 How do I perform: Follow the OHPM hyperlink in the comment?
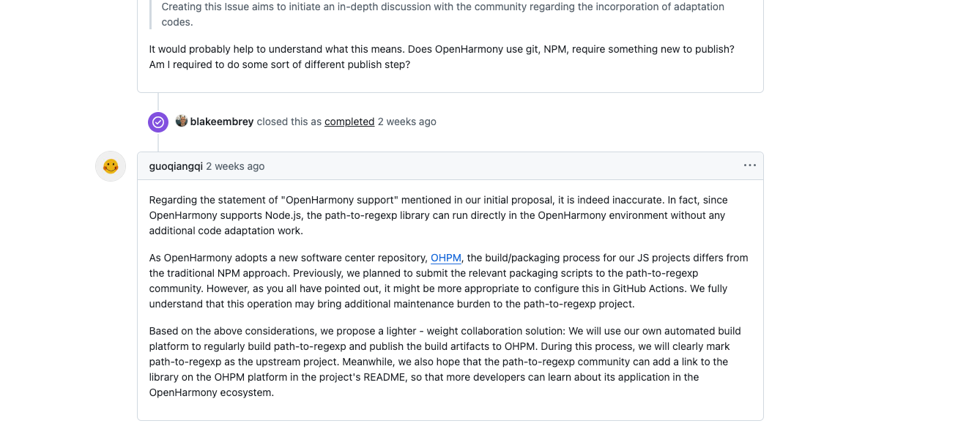coord(445,258)
